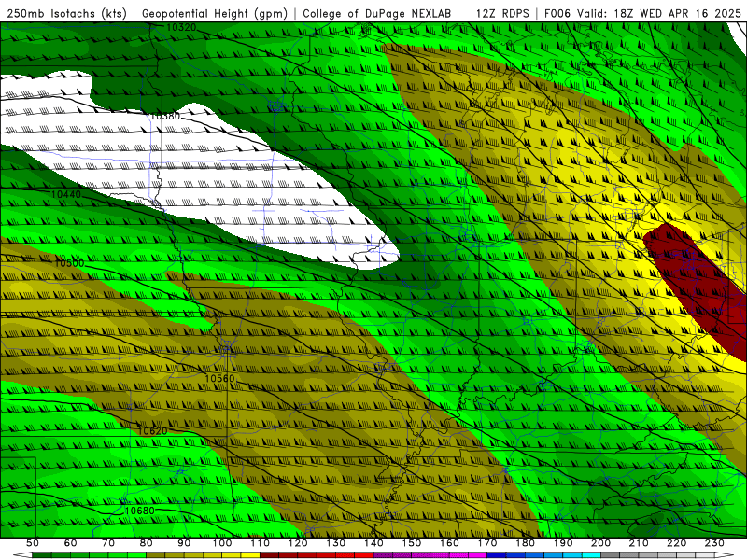Pick the cyan swatch just left of 200
The image size is (747, 560).
click(x=591, y=555)
